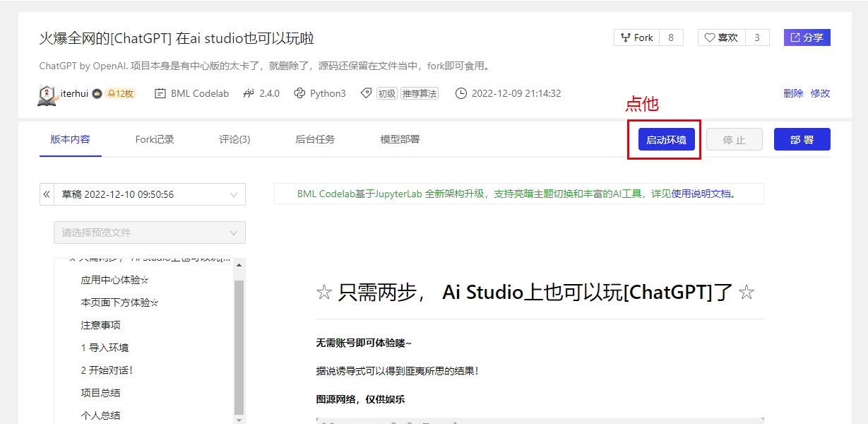The width and height of the screenshot is (868, 424).
Task: Click the 修改 edit link
Action: (820, 93)
